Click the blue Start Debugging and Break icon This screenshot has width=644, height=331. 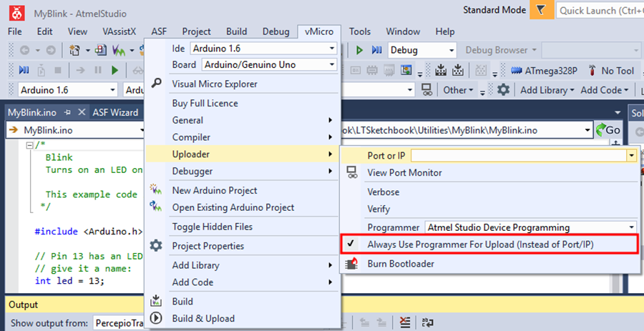24,70
